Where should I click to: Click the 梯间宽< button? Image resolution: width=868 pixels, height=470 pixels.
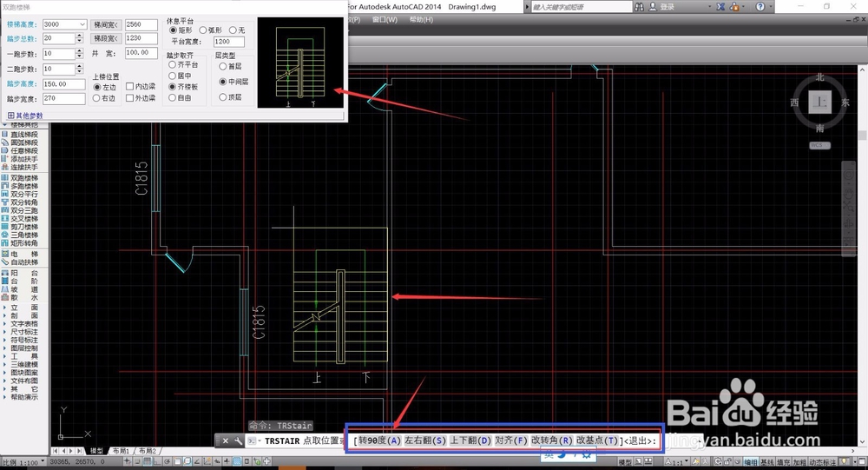tap(106, 25)
